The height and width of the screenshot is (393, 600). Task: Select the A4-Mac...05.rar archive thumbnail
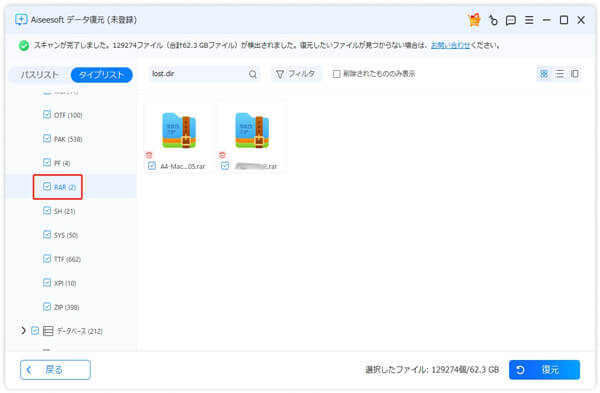point(179,130)
